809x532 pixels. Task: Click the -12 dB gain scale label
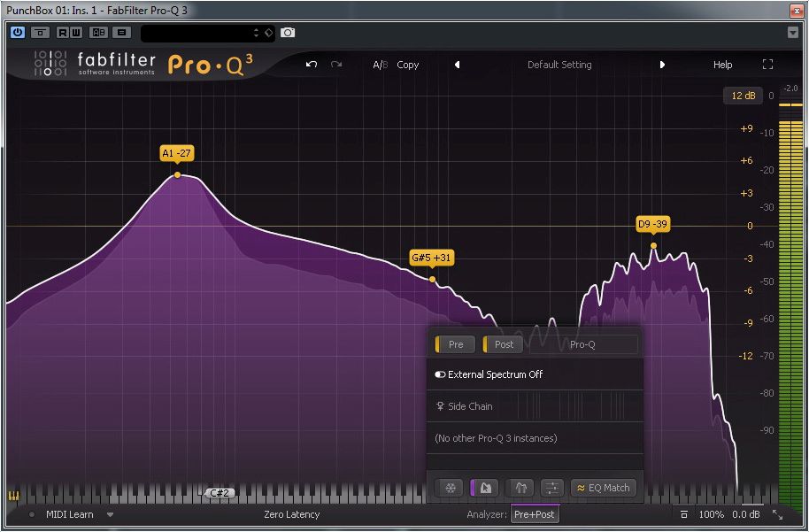[x=745, y=356]
